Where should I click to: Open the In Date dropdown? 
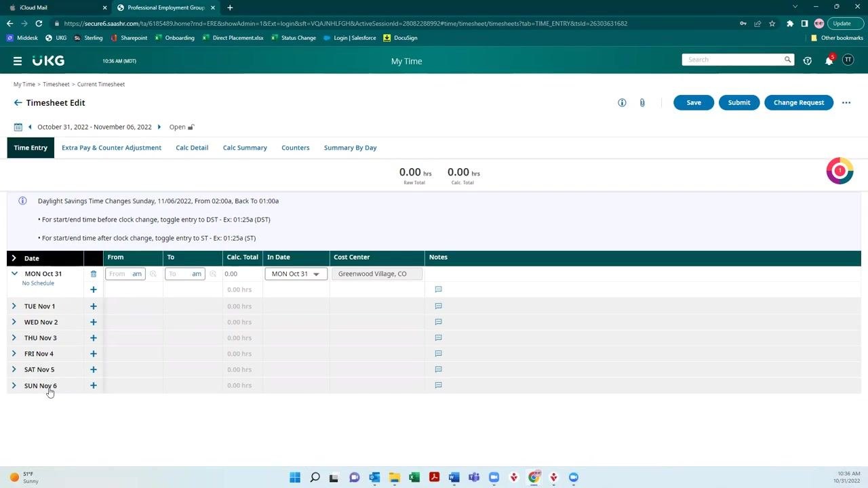click(x=296, y=274)
